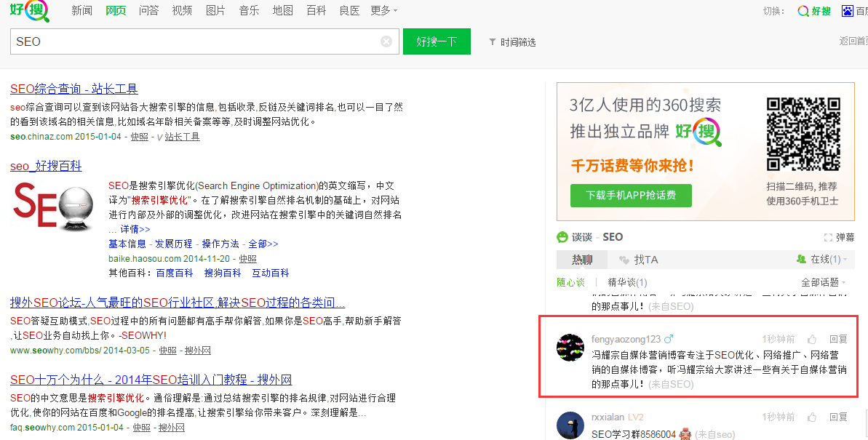View 快照 for the baike.haosou.com result

tap(247, 258)
